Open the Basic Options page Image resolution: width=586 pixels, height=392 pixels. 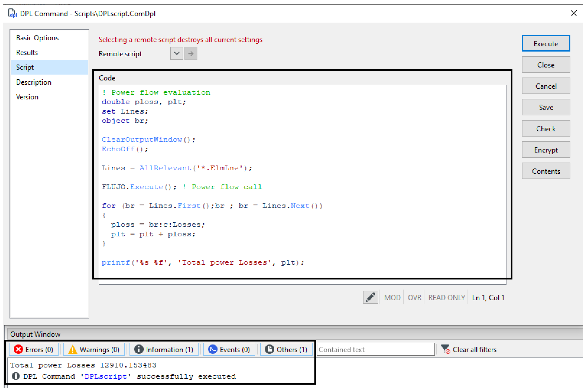(37, 38)
